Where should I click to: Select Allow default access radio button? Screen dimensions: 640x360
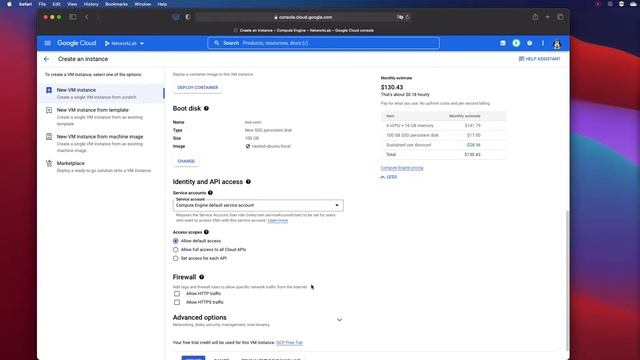coord(176,241)
